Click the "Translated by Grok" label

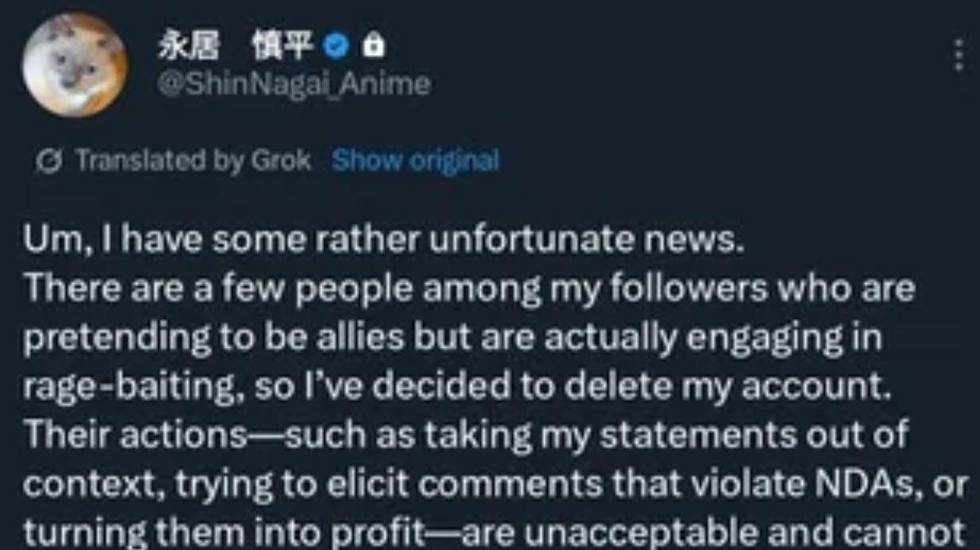(194, 161)
